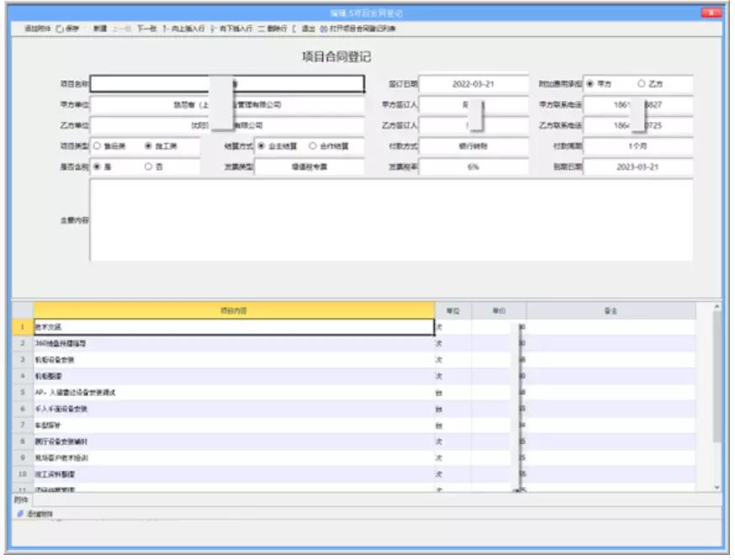Go to next record with 下一条
Screen dimensions: 735x560
[x=146, y=29]
